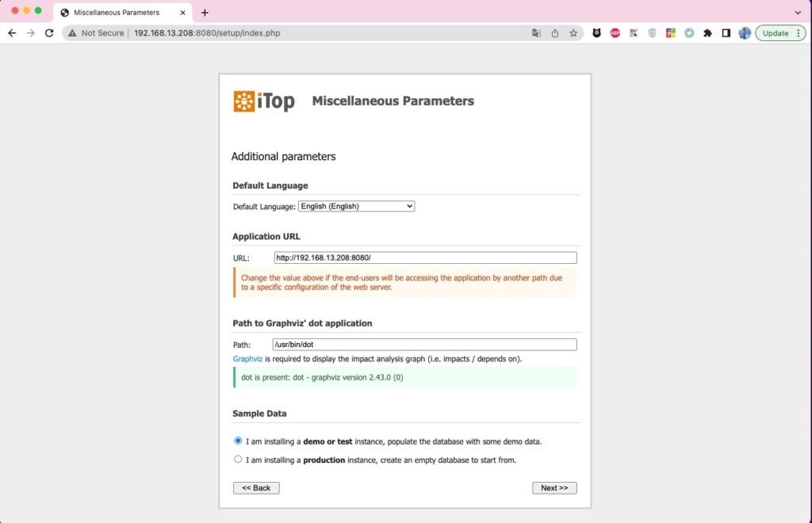Open the black cat-face extension icon
The width and height of the screenshot is (812, 523).
click(596, 33)
